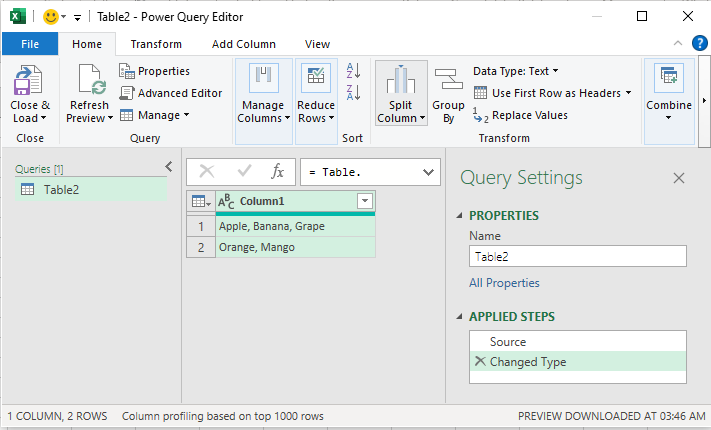Click the Close & Load dropdown arrow

(44, 118)
